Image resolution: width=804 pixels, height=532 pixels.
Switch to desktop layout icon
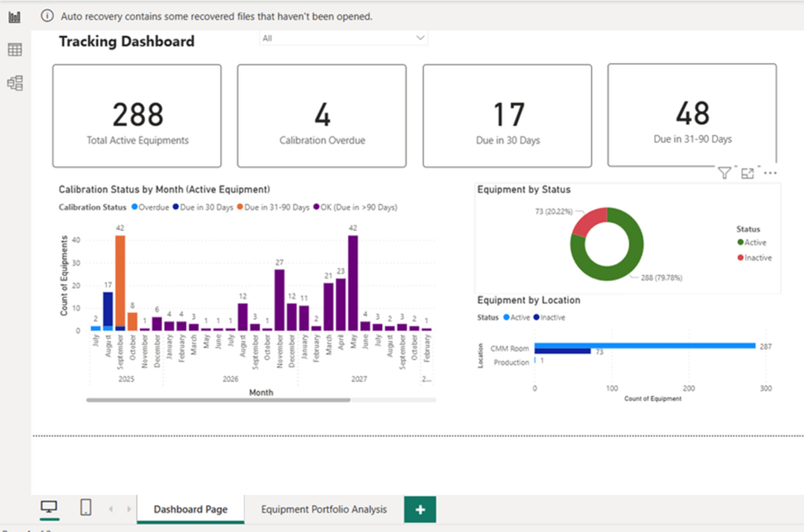pyautogui.click(x=49, y=508)
